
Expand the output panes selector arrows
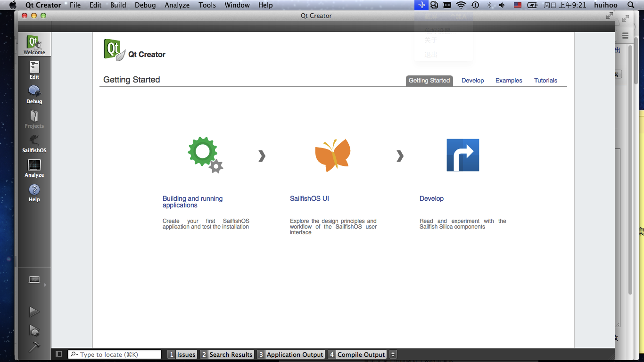(393, 354)
